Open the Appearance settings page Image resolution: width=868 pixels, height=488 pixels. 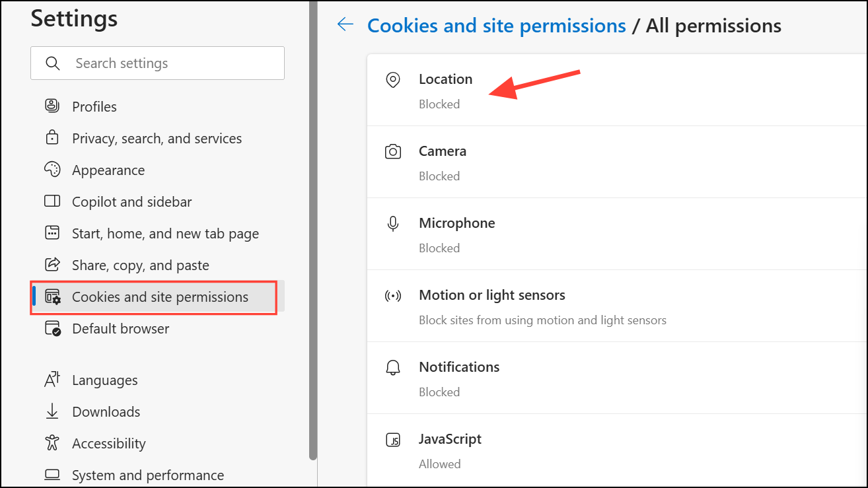(108, 170)
